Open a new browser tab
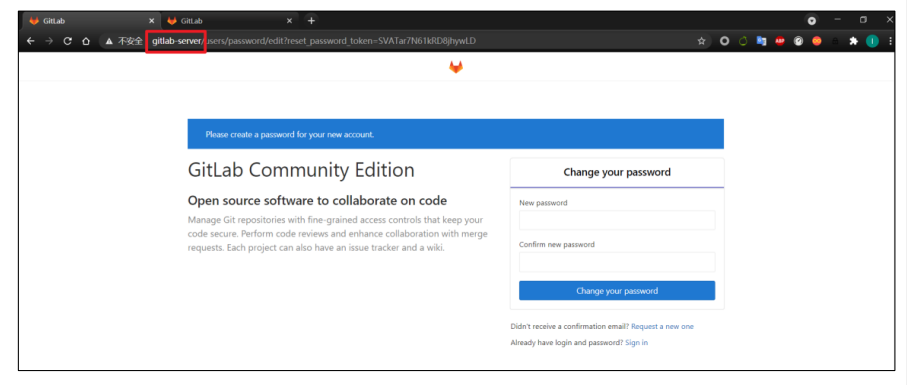The image size is (907, 385). click(x=311, y=21)
